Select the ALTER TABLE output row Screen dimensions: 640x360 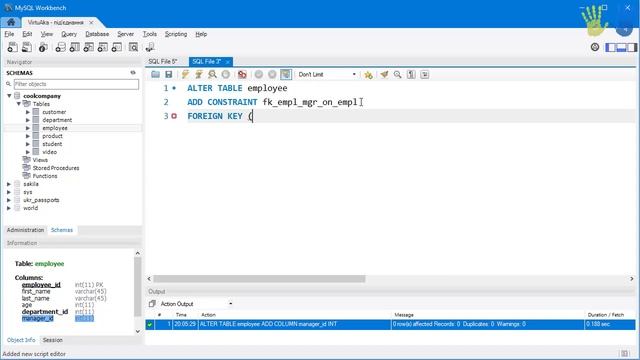coord(390,324)
